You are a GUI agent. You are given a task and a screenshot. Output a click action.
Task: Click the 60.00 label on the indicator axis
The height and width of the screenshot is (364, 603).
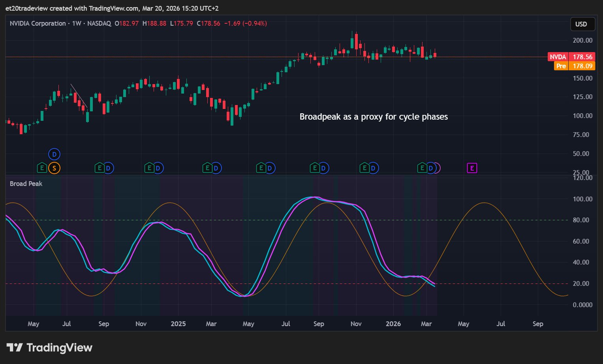(581, 241)
